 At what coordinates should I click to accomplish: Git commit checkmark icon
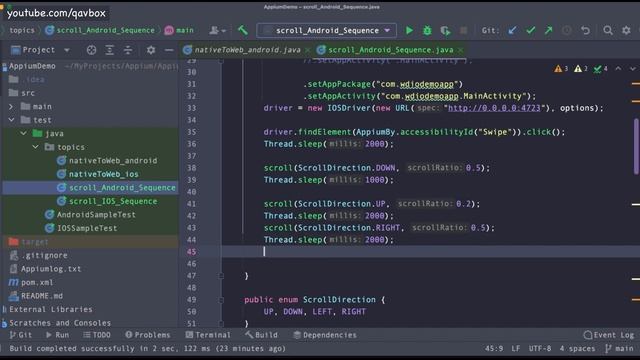[530, 30]
